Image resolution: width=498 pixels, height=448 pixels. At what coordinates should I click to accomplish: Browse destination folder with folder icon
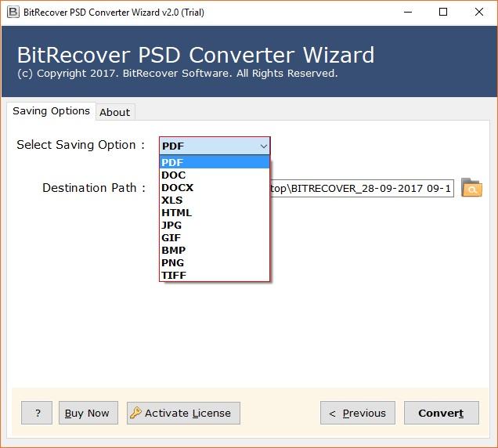pos(471,188)
